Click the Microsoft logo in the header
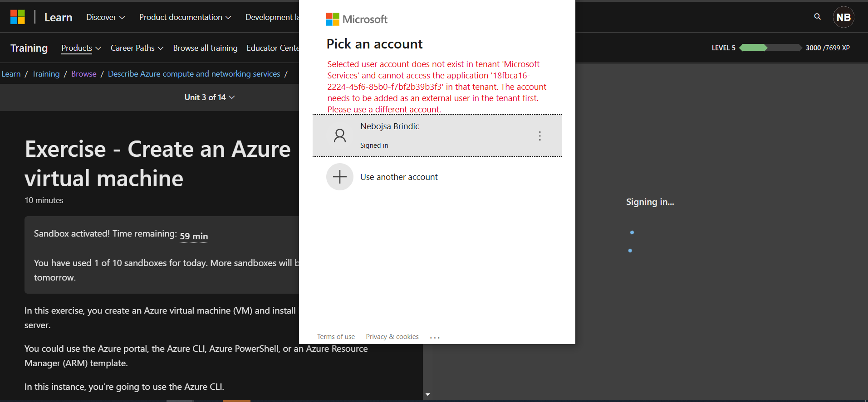The width and height of the screenshot is (868, 402). coord(18,17)
